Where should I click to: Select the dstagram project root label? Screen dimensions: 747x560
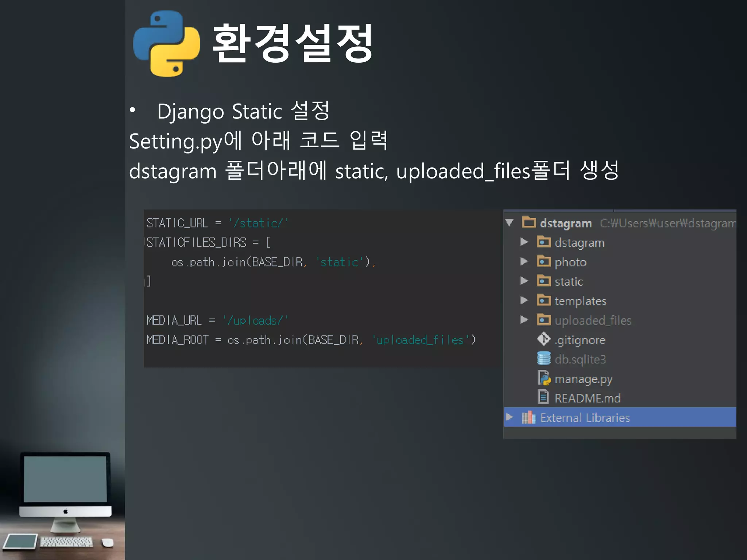pyautogui.click(x=566, y=223)
